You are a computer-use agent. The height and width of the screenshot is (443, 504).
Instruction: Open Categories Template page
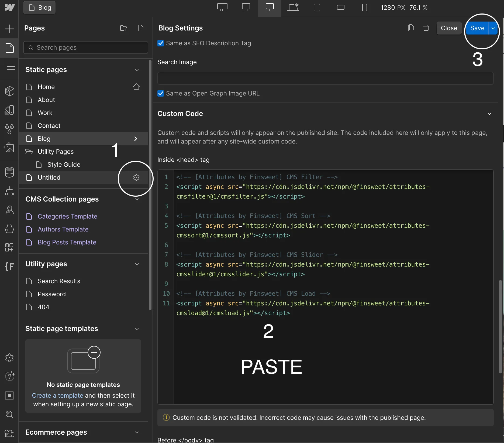pos(83,216)
